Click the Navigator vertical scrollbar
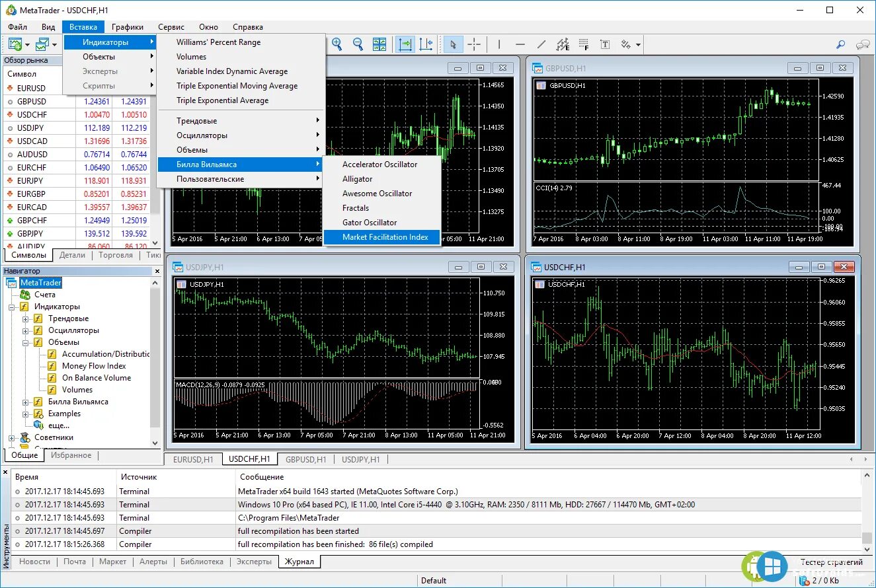This screenshot has width=876, height=588. [x=156, y=363]
